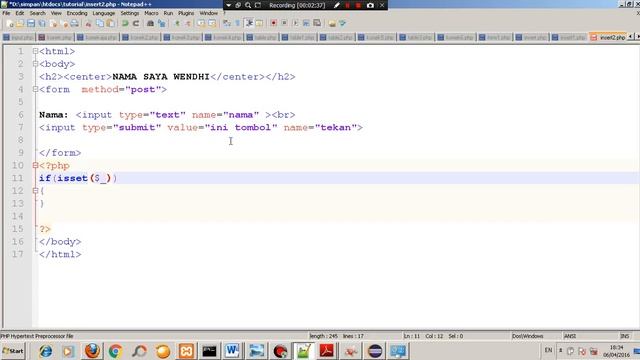This screenshot has width=640, height=360.
Task: Toggle Show All Characters in the toolbar
Action: [238, 23]
